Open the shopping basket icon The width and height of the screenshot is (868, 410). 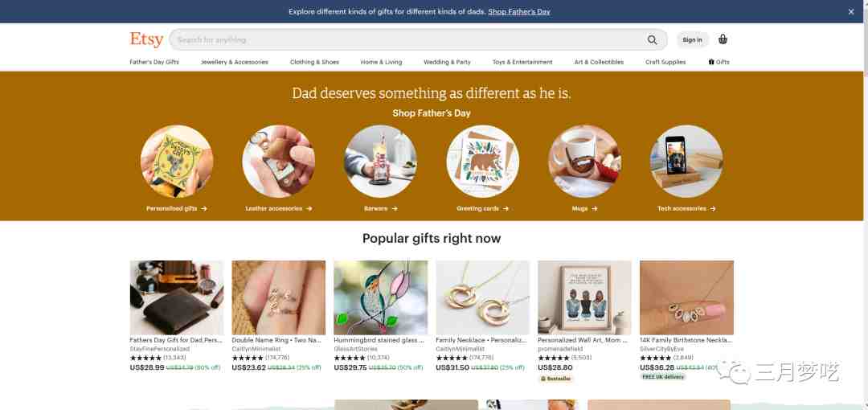[x=723, y=39]
